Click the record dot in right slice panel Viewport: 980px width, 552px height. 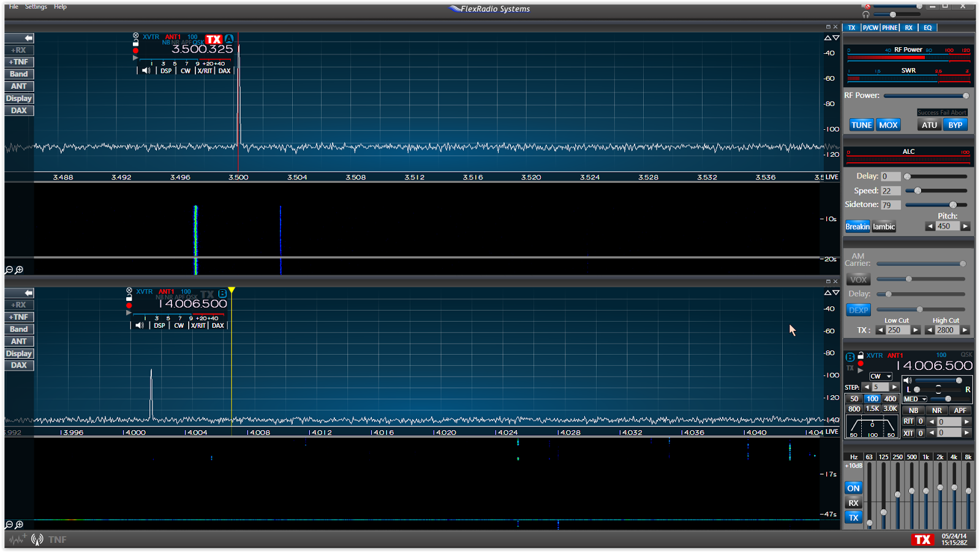861,363
